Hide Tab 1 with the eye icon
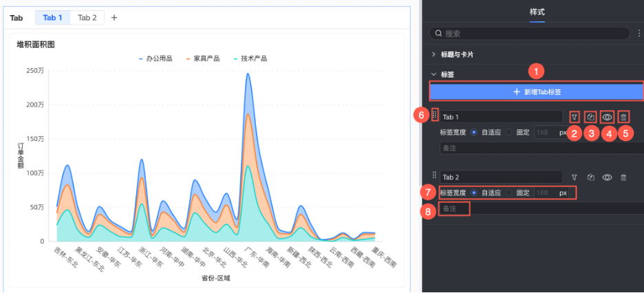The width and height of the screenshot is (644, 293). pyautogui.click(x=607, y=118)
